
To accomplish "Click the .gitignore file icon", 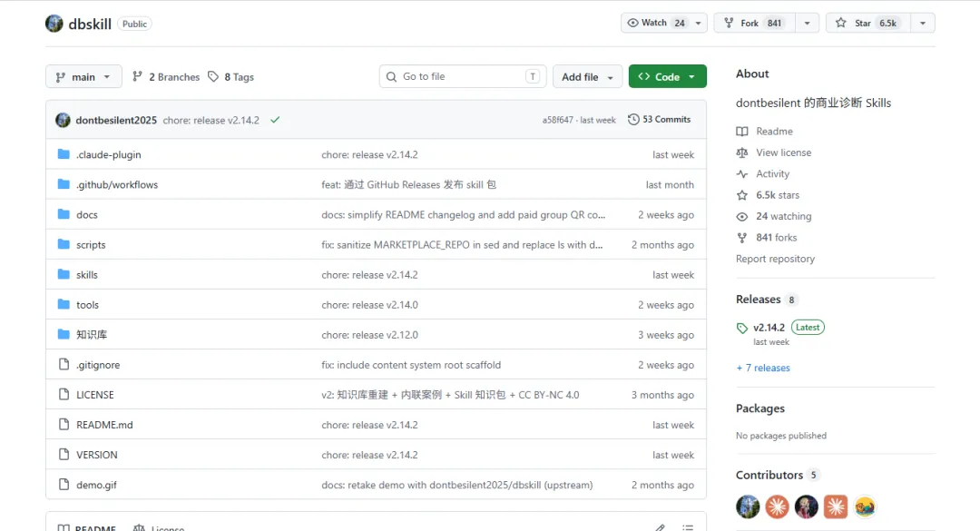I will [64, 364].
